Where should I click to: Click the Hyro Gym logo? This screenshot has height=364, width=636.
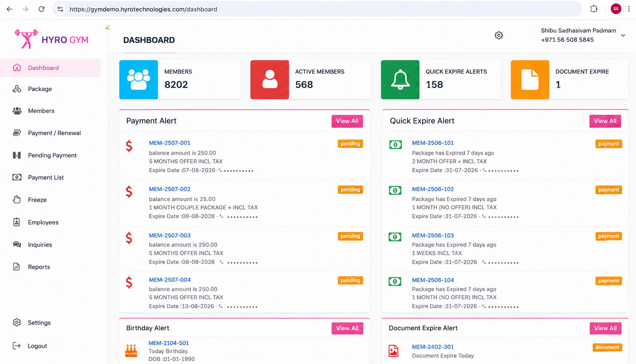(x=51, y=39)
